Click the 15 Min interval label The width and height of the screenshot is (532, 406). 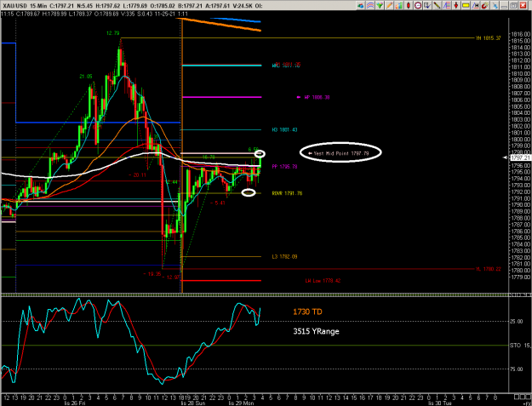click(x=38, y=6)
